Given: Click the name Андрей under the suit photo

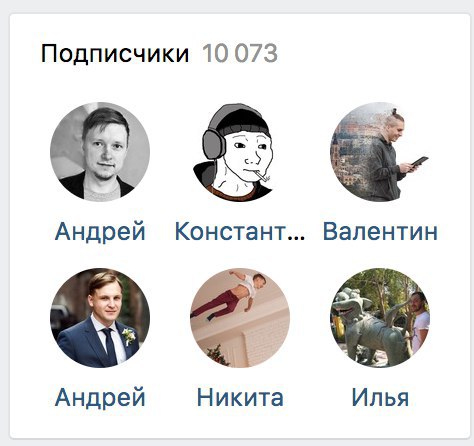Looking at the screenshot, I should click(x=100, y=398).
